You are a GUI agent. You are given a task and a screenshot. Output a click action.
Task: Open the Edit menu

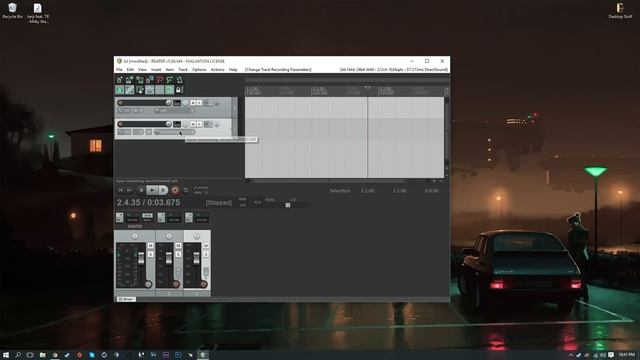130,70
